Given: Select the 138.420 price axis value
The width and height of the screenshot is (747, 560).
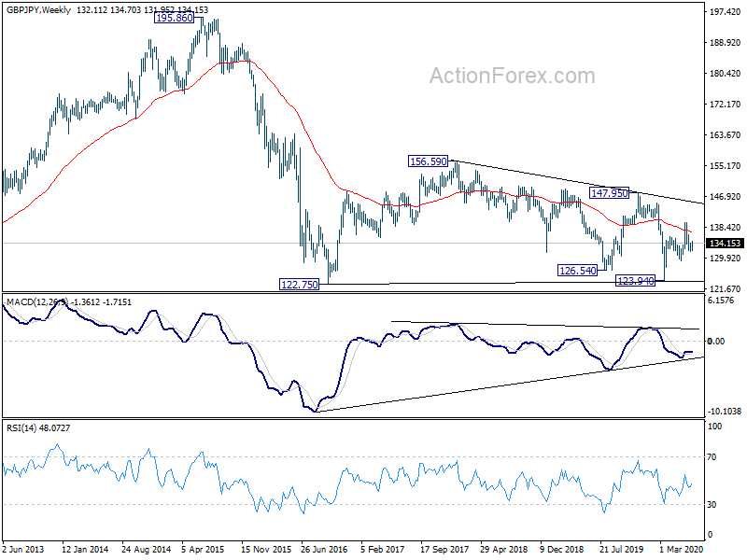Looking at the screenshot, I should (725, 227).
